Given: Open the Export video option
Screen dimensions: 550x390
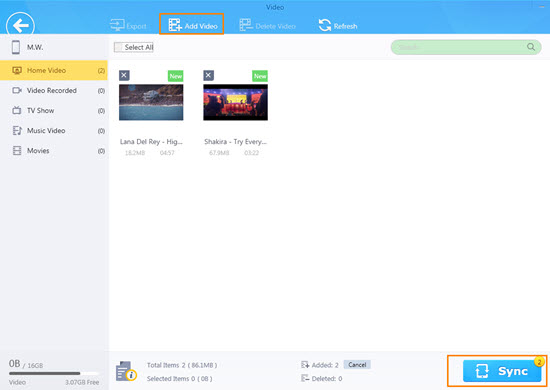Looking at the screenshot, I should (128, 26).
